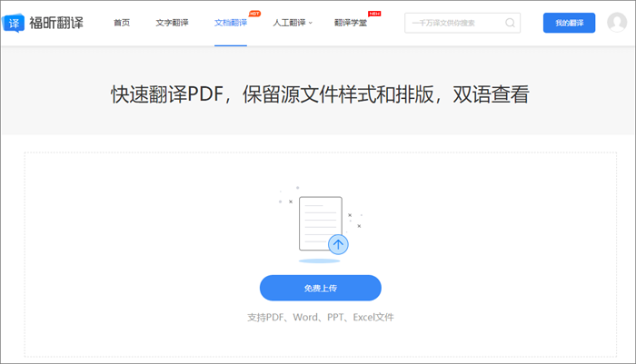Open the 文字翻译 text translation page

[172, 23]
